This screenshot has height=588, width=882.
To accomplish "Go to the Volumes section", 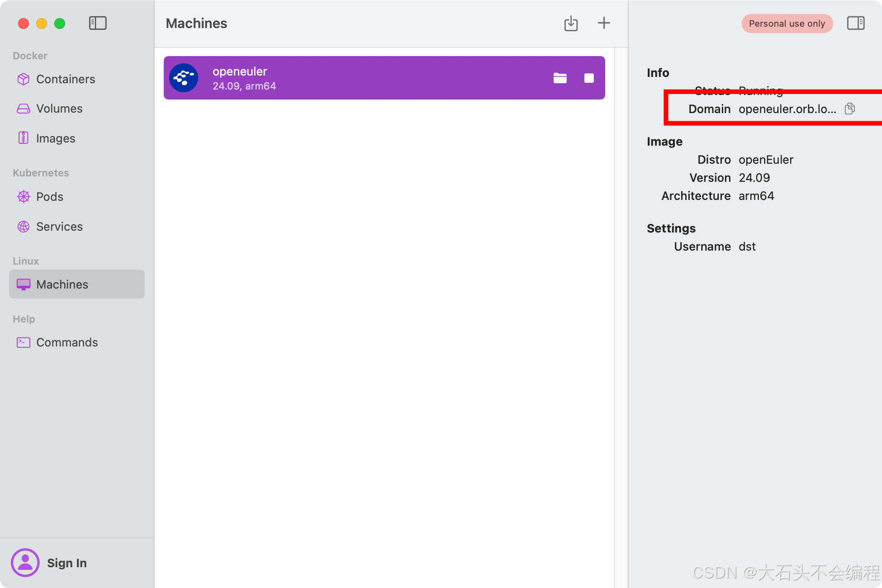I will click(59, 109).
